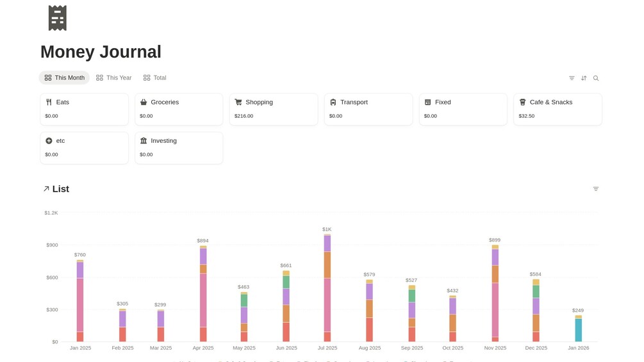Click the Money Journal page title
Screen dimensions: 644x362
[x=101, y=52]
